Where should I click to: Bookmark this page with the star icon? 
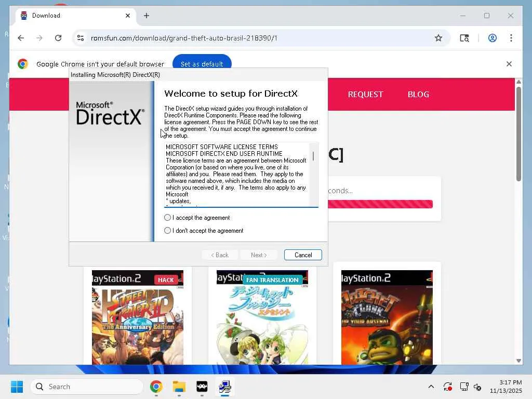(438, 38)
